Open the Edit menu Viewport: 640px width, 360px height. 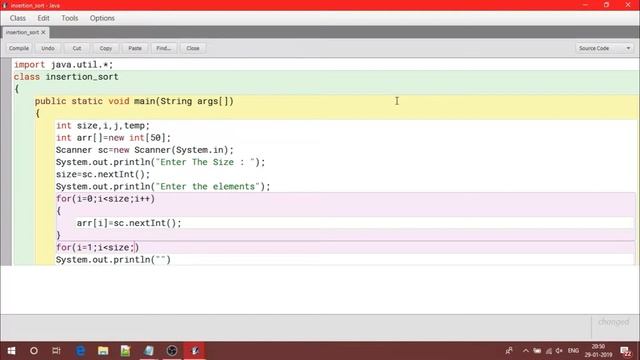43,18
